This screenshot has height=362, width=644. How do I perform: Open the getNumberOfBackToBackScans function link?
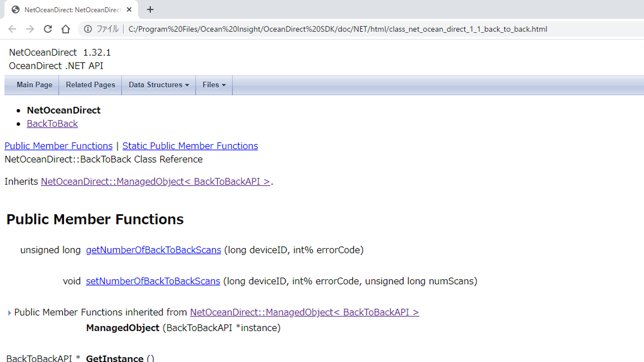click(153, 250)
